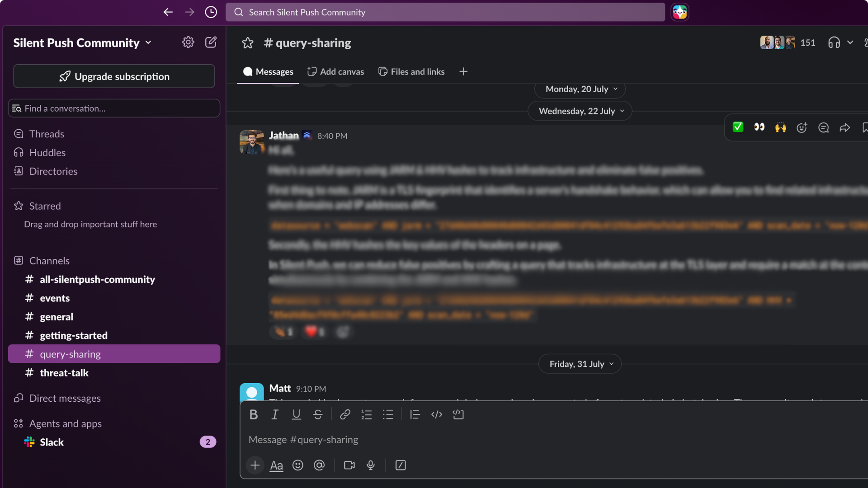Add a new tab with plus
The image size is (868, 488).
tap(463, 72)
